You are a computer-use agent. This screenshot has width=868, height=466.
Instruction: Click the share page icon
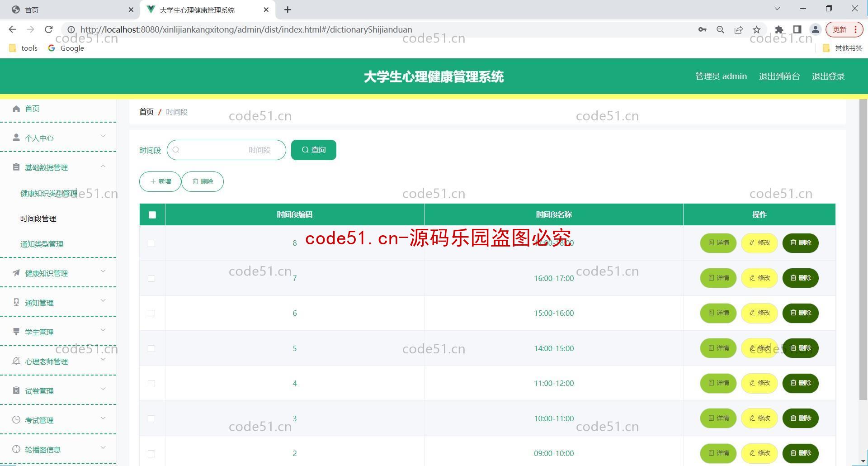coord(739,29)
